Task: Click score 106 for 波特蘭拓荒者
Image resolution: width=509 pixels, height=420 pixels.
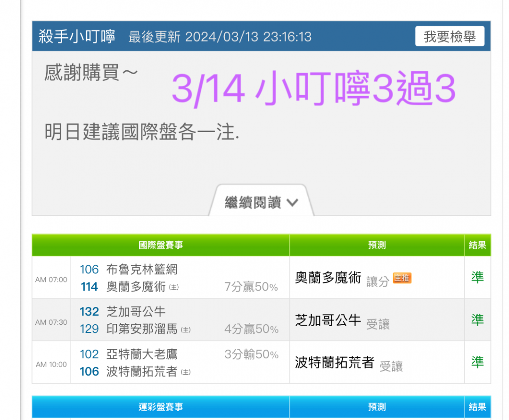Action: click(x=89, y=371)
